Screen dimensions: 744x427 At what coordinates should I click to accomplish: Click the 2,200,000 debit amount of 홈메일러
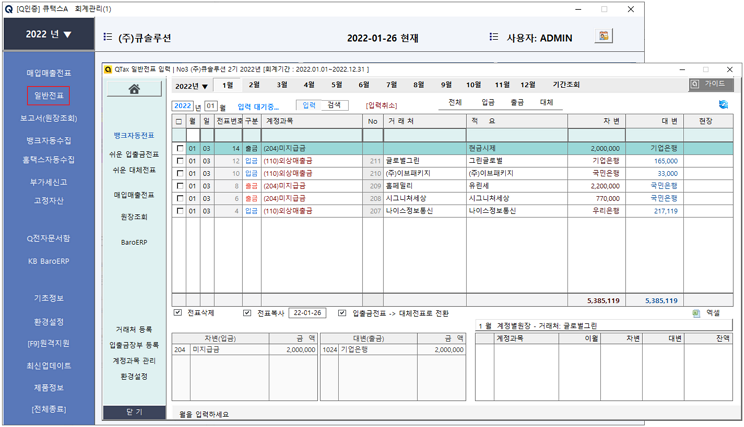[x=596, y=186]
